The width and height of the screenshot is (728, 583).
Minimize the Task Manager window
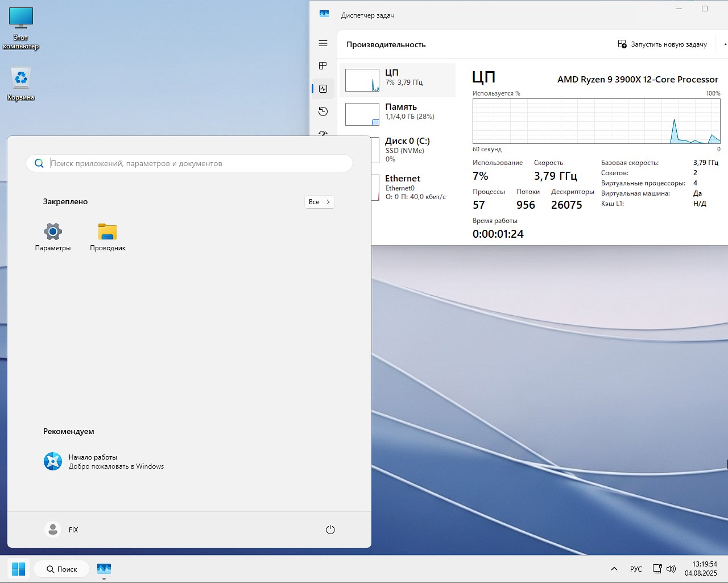(679, 9)
